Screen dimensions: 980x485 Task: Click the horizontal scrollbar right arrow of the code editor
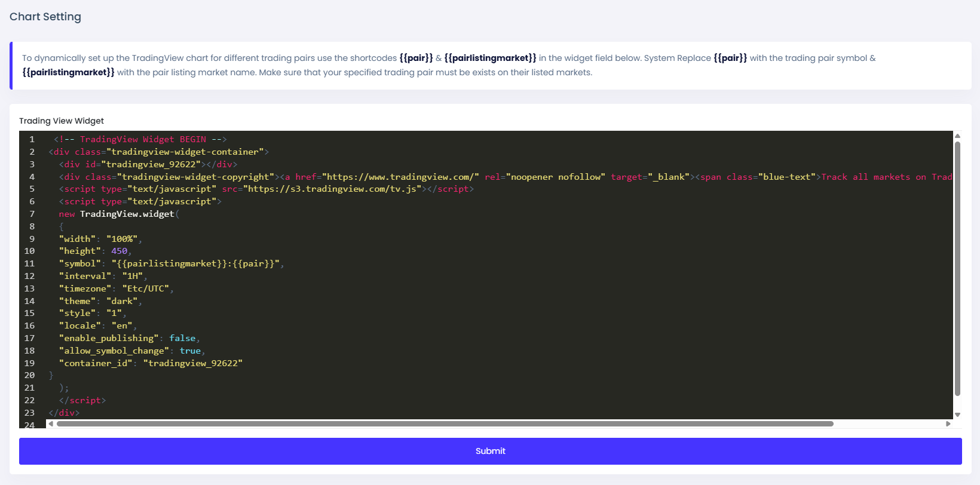point(948,424)
